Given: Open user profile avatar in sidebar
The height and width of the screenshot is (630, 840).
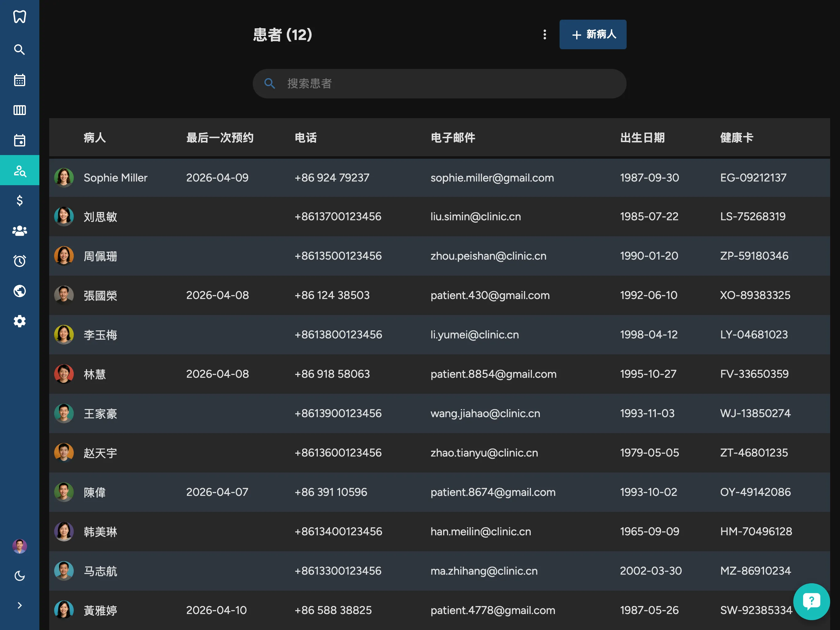Looking at the screenshot, I should pos(19,546).
